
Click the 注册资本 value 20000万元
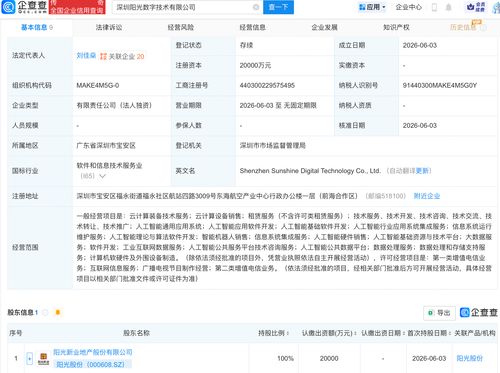(x=255, y=65)
